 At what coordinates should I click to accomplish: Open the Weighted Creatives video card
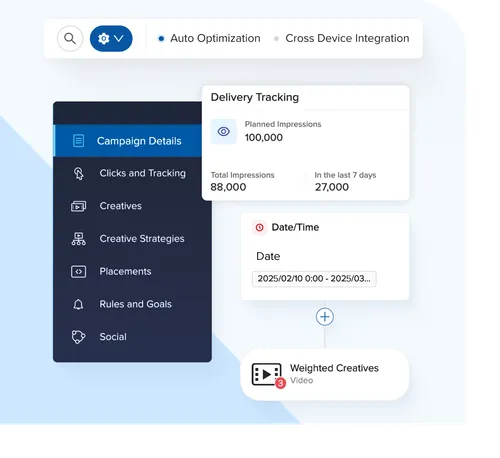click(325, 374)
